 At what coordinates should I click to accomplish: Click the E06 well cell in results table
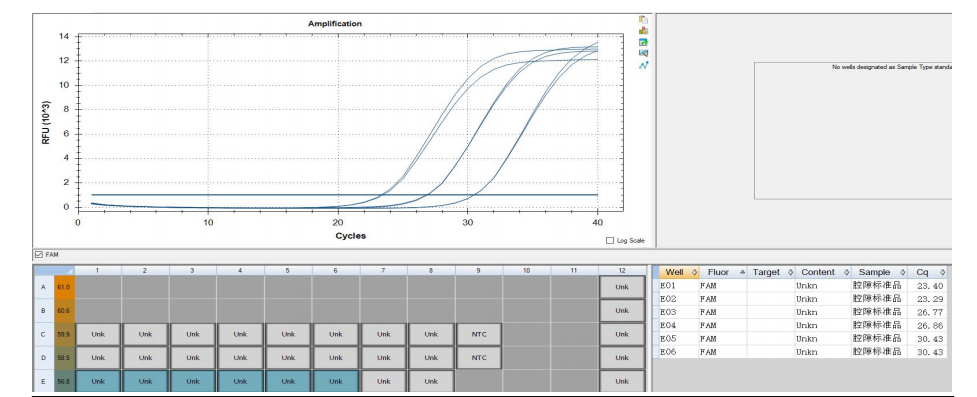(679, 352)
